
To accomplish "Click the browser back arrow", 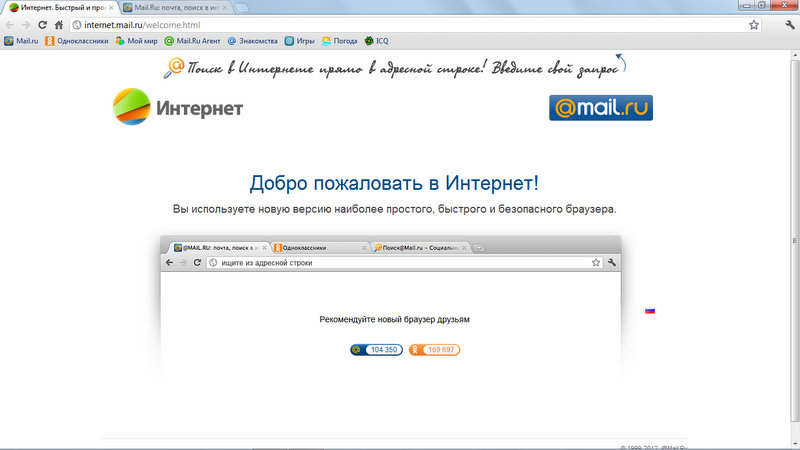I will (x=9, y=25).
